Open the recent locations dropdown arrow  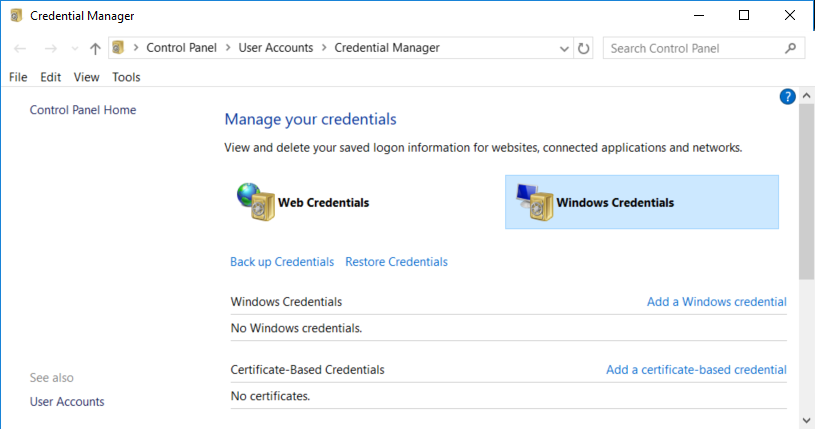pyautogui.click(x=74, y=48)
